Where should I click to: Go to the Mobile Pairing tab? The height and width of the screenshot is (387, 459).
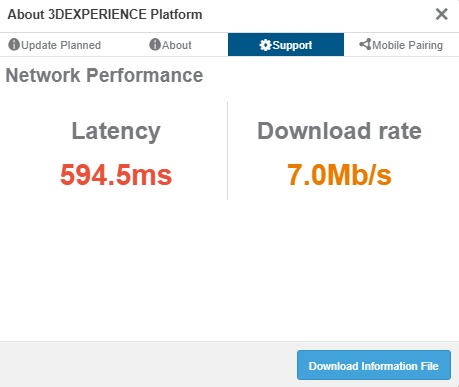coord(401,45)
